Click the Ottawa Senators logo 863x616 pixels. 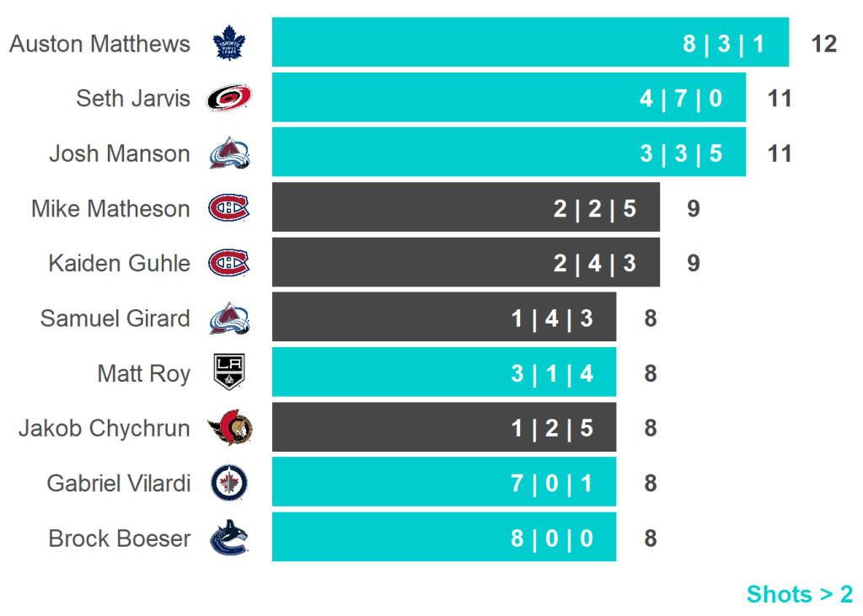(229, 429)
